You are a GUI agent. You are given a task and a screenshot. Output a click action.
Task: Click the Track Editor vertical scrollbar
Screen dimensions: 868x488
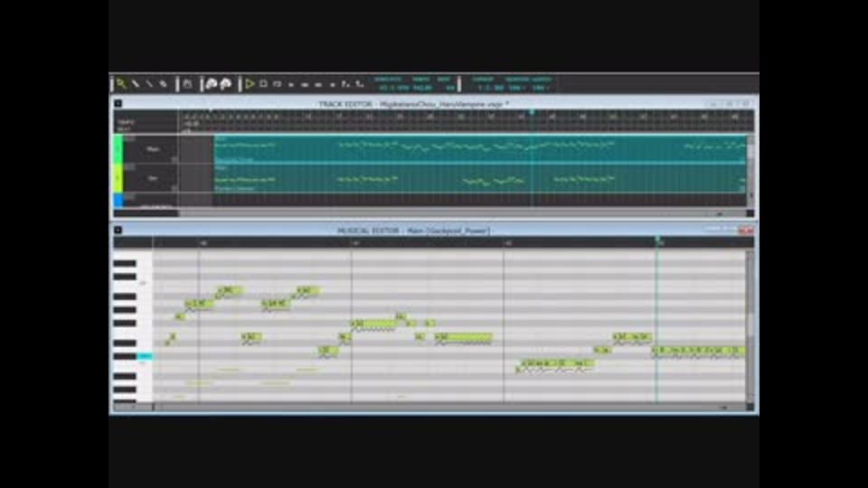(750, 169)
